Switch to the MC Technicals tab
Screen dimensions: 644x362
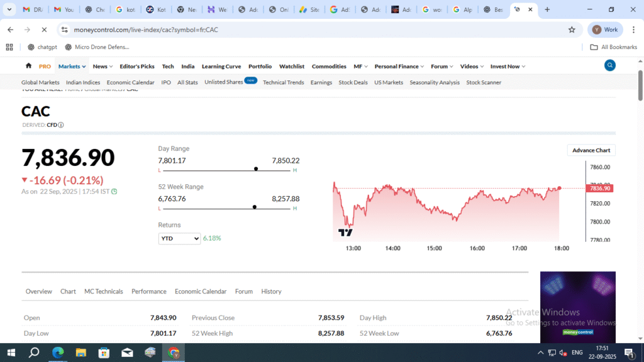[104, 292]
